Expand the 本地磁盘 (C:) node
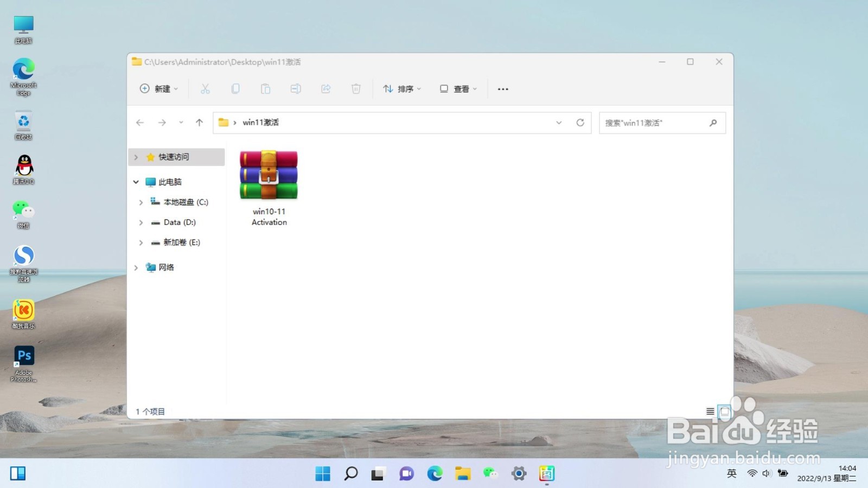This screenshot has width=868, height=488. pos(141,202)
